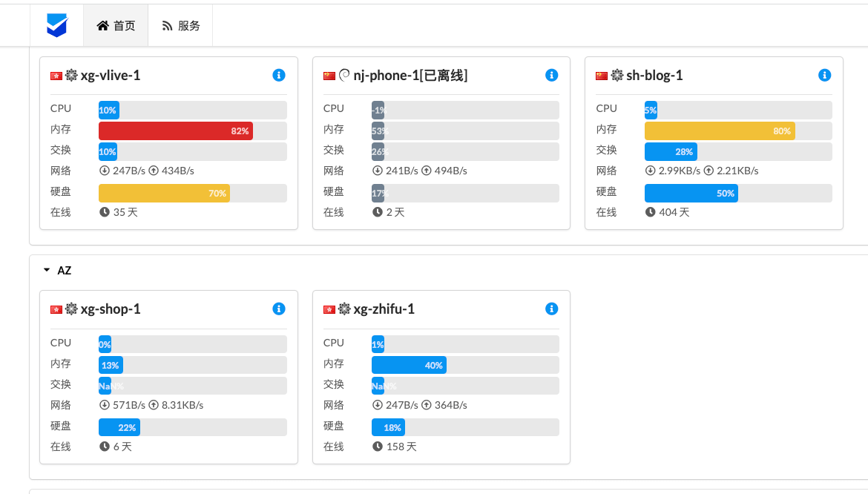Open info icon for xg-zhifu-1 server

tap(551, 309)
